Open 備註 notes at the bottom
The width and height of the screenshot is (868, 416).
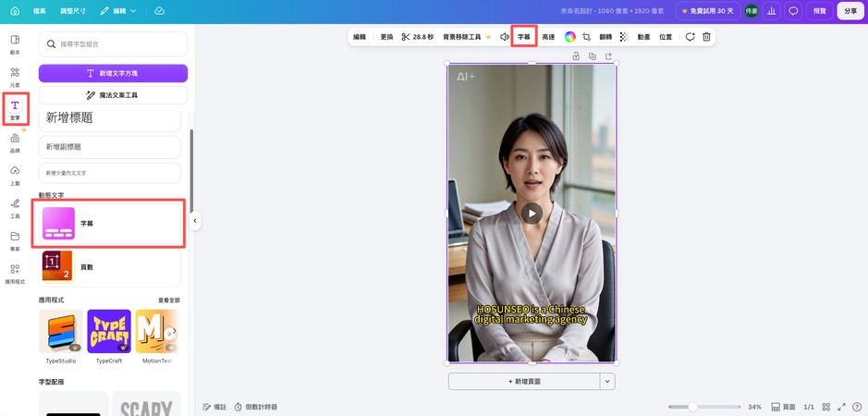coord(214,407)
